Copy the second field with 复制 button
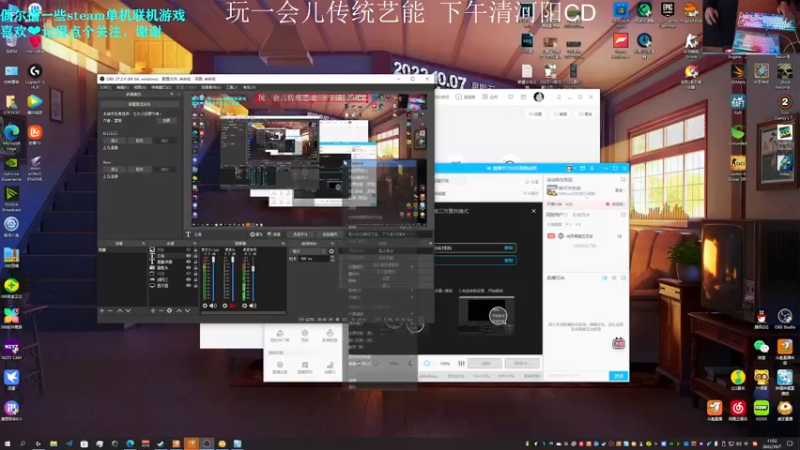The height and width of the screenshot is (450, 800). point(509,260)
